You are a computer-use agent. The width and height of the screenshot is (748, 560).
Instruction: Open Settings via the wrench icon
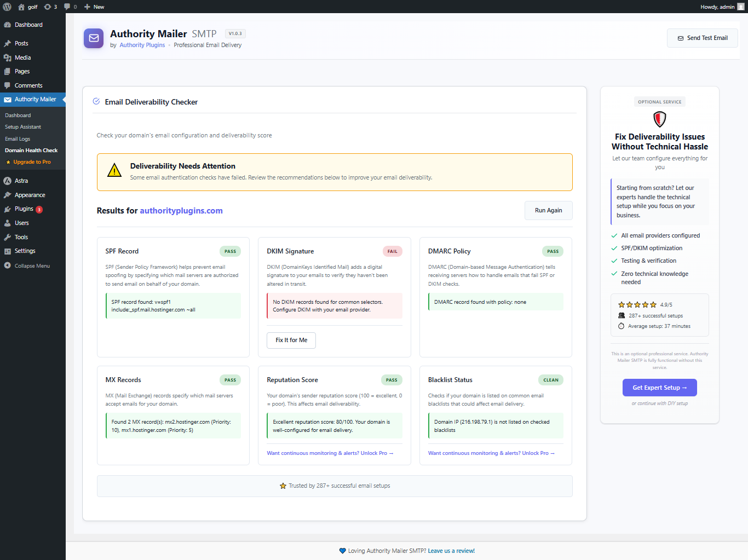[x=8, y=251]
